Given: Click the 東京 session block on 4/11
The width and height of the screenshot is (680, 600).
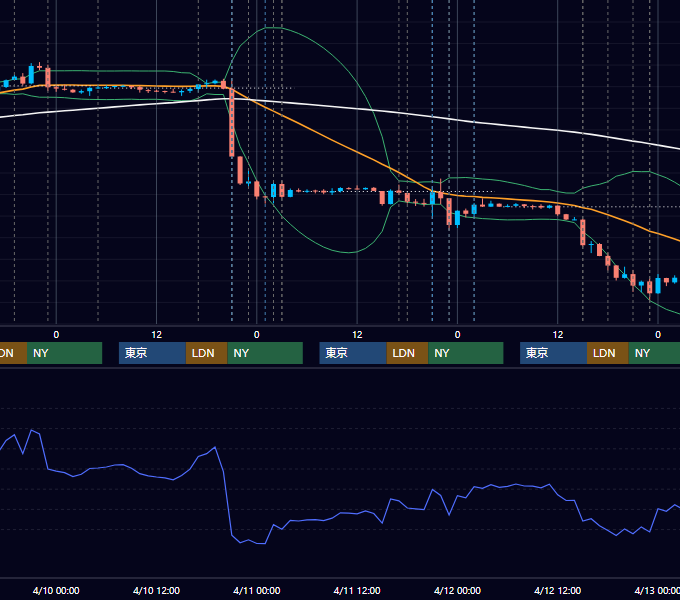Looking at the screenshot, I should [x=353, y=353].
